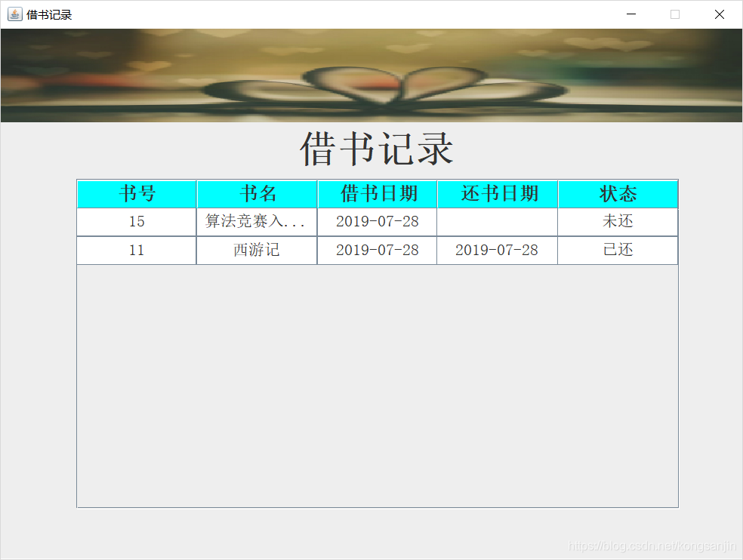The height and width of the screenshot is (560, 743).
Task: Click the return date of 西游记
Action: pos(498,251)
